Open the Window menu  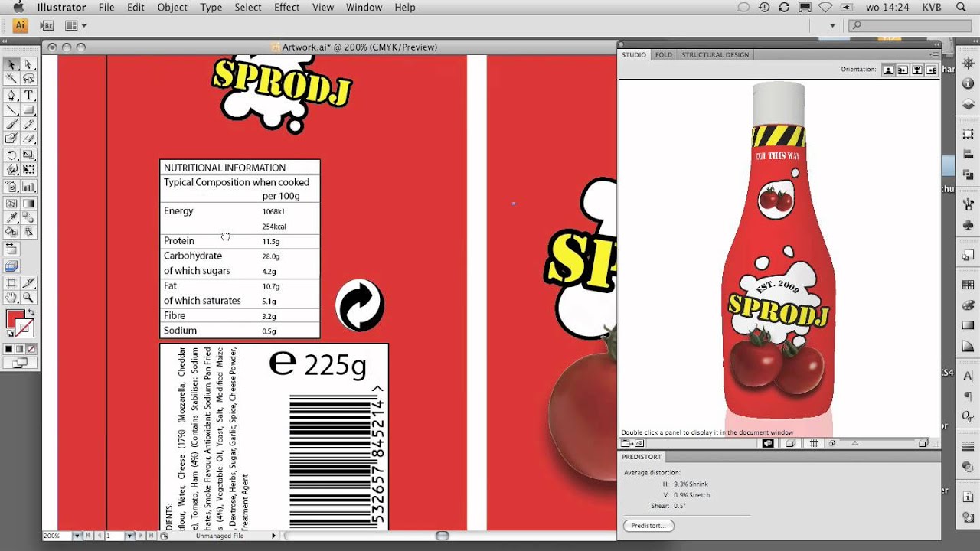pyautogui.click(x=364, y=8)
